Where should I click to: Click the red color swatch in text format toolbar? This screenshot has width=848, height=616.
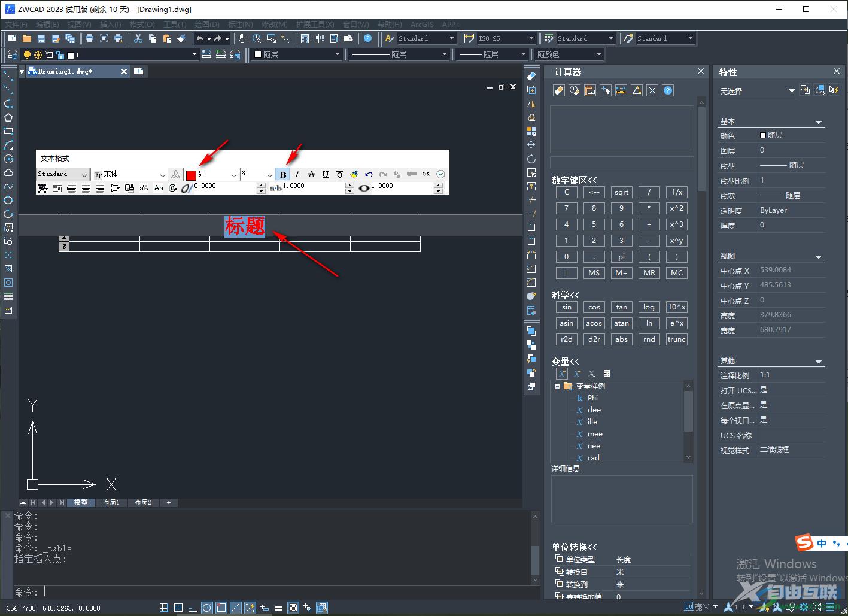click(191, 175)
